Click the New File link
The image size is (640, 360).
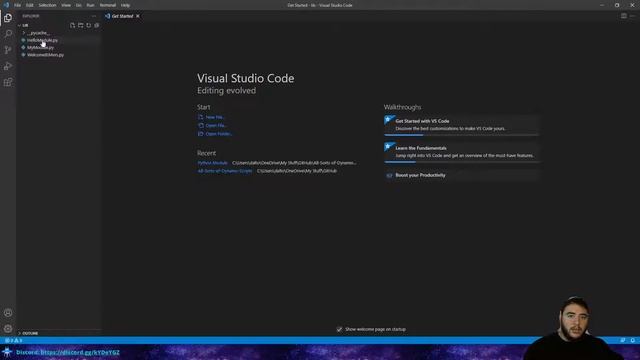215,117
